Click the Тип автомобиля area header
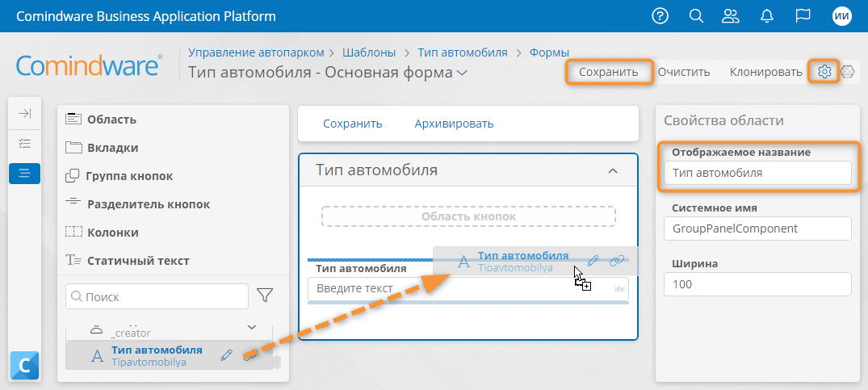This screenshot has width=868, height=390. pos(468,170)
